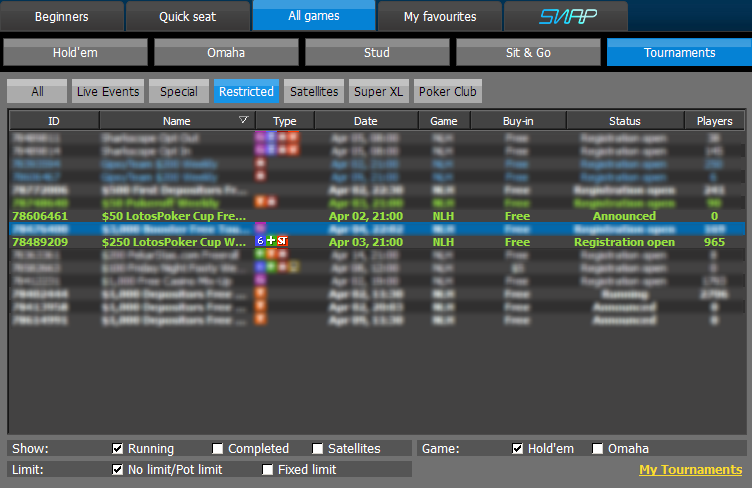Uncheck the Hold'em game checkbox
Screen dimensions: 752x488
click(x=517, y=449)
